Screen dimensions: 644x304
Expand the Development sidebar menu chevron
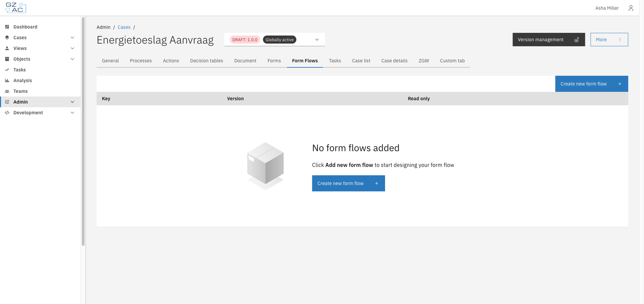72,113
